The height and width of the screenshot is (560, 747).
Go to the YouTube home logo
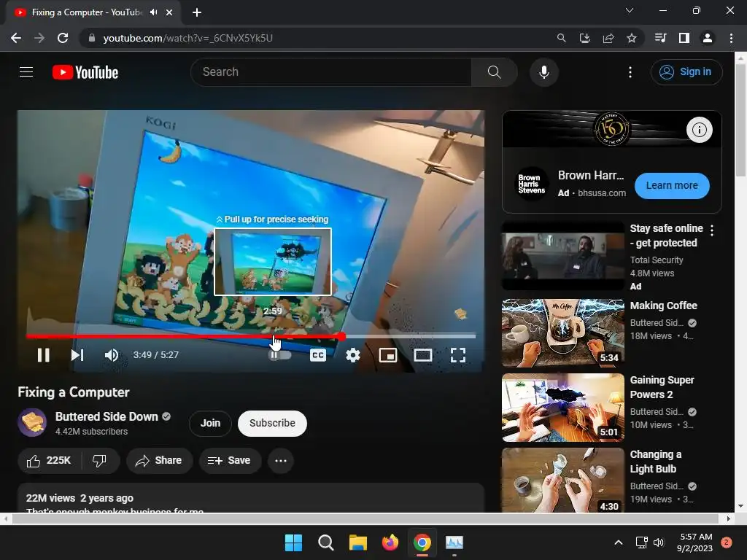(x=85, y=72)
